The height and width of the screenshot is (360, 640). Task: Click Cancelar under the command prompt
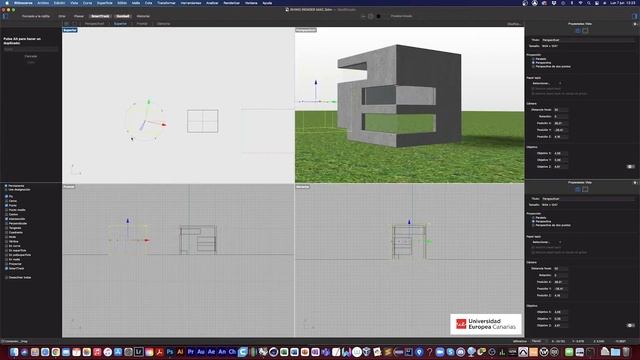pyautogui.click(x=31, y=56)
